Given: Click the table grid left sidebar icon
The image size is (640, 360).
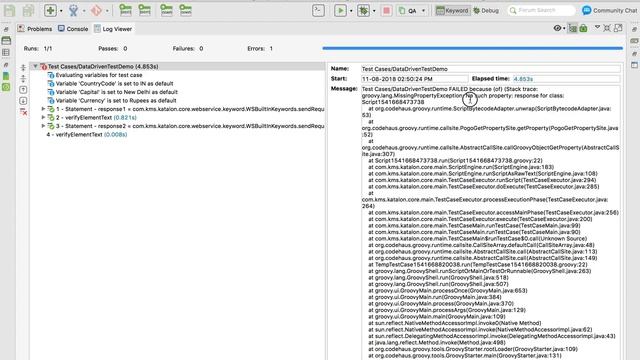Looking at the screenshot, I should click(6, 52).
